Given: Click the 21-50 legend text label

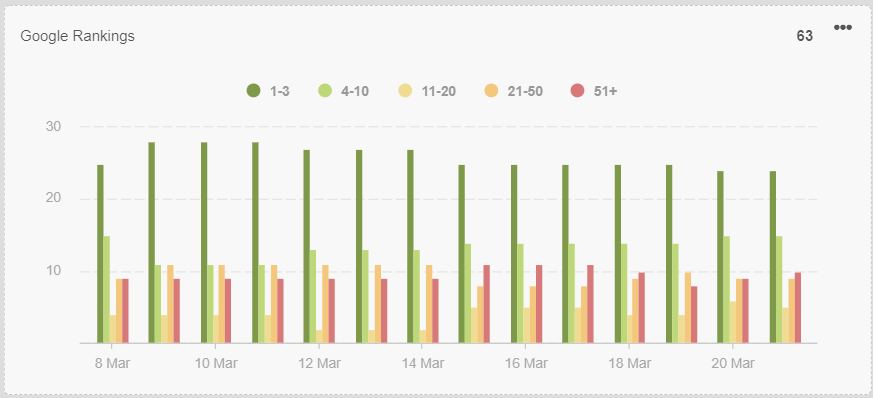Looking at the screenshot, I should tap(525, 91).
